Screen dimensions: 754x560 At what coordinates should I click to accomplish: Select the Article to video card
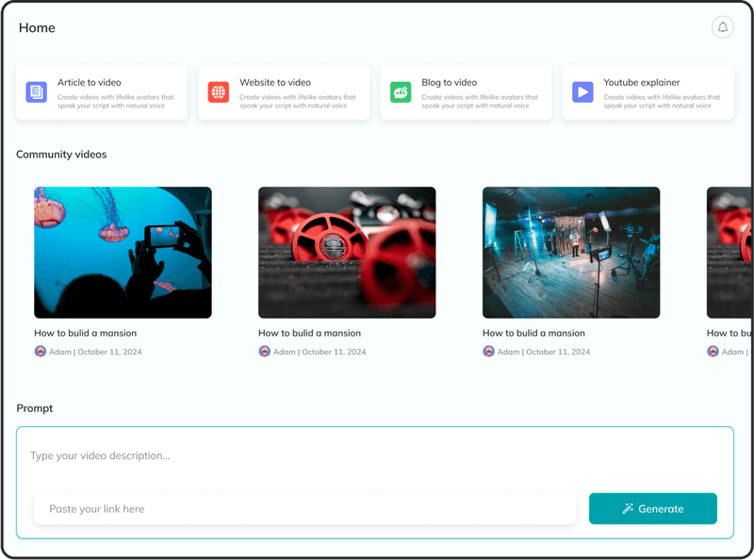click(104, 91)
